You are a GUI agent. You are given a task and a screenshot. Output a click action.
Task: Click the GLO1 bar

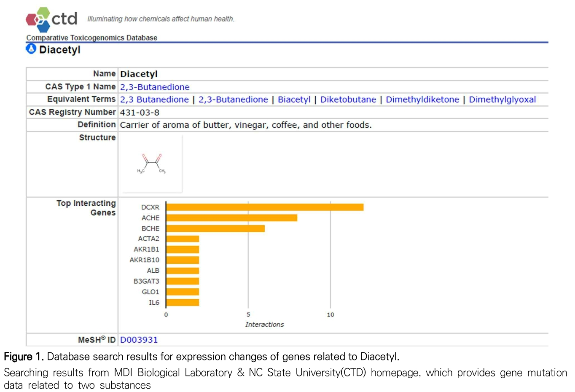tap(183, 292)
